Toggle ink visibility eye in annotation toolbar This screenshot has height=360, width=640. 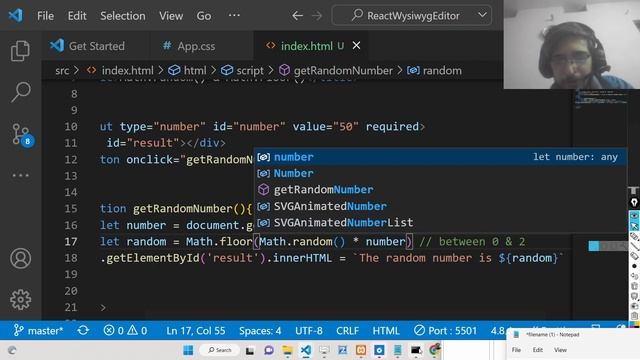pyautogui.click(x=634, y=216)
